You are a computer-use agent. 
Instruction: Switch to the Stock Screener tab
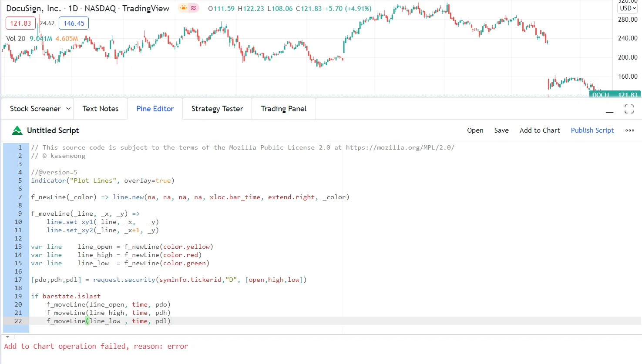pos(35,109)
